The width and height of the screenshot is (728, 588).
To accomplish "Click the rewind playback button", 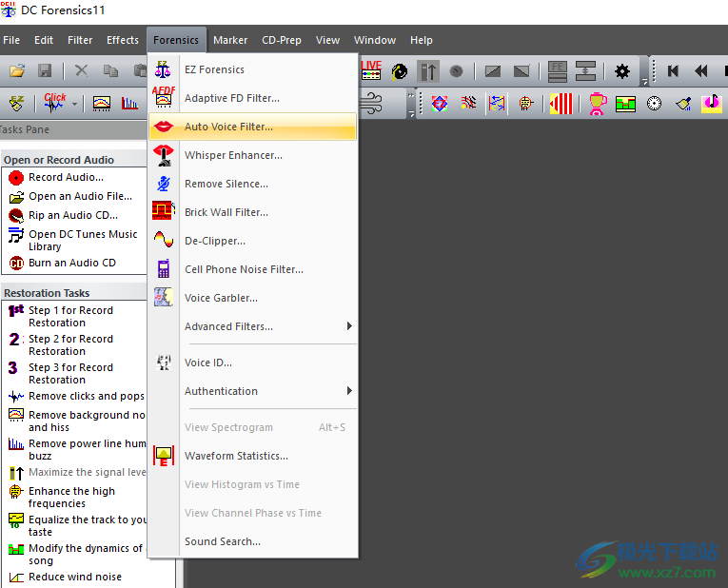I will click(x=701, y=71).
